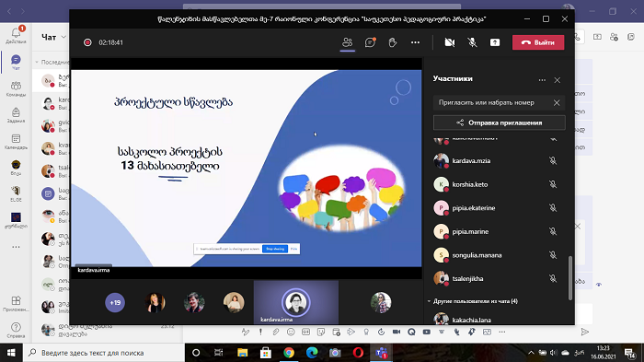Viewport: 644px width, 362px height.
Task: Open the +19 more participants bubble
Action: (x=115, y=303)
